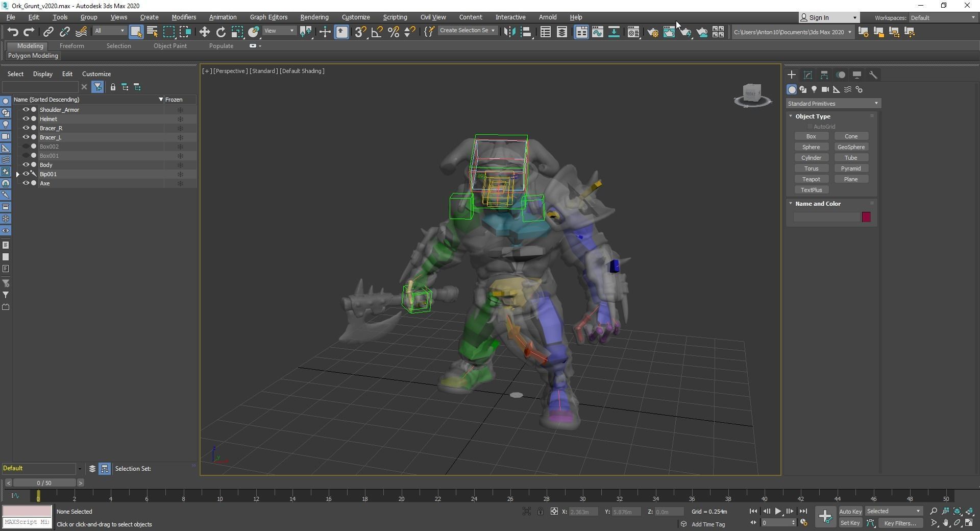Click the Play Animation button
This screenshot has width=980, height=531.
[x=778, y=511]
